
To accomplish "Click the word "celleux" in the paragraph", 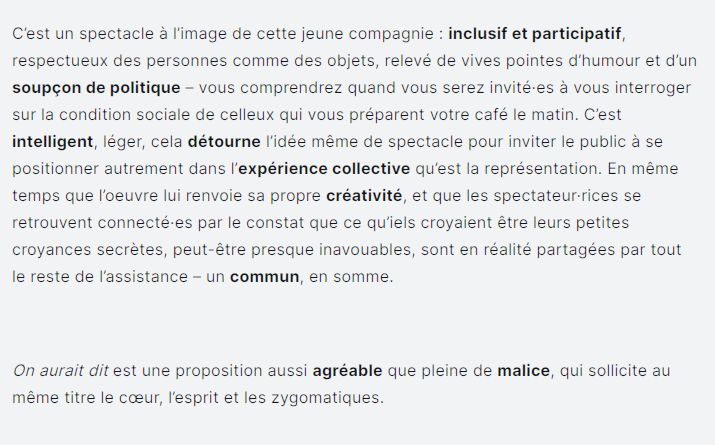I will 247,114.
